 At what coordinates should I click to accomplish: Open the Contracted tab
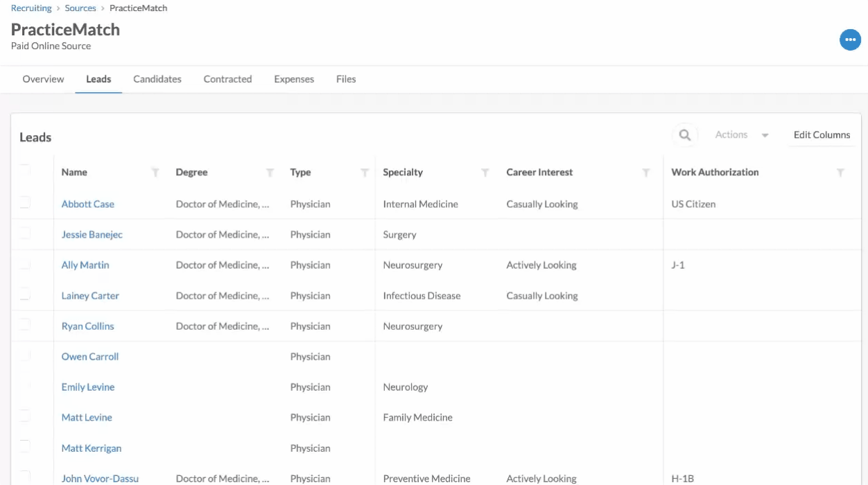(227, 79)
